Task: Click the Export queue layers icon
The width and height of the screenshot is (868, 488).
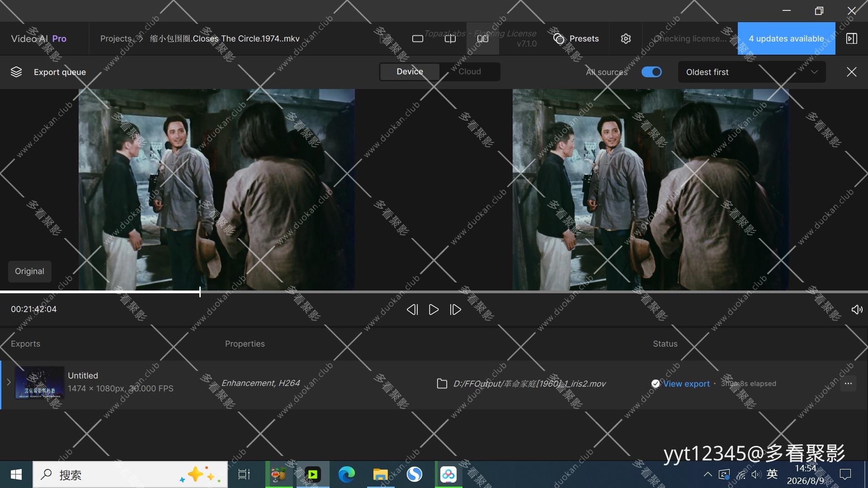Action: tap(16, 72)
